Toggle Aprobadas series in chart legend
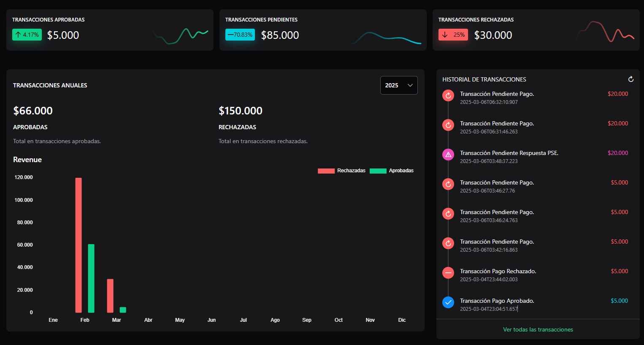644x345 pixels. pyautogui.click(x=392, y=171)
